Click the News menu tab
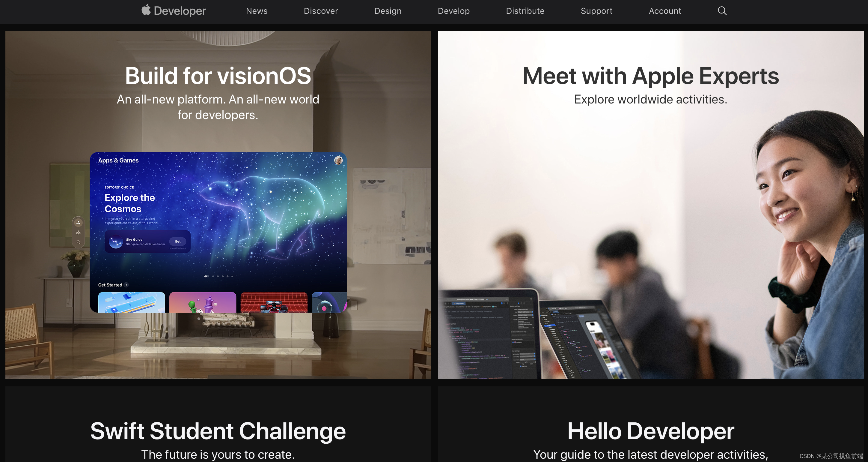Viewport: 868px width, 462px height. [256, 11]
